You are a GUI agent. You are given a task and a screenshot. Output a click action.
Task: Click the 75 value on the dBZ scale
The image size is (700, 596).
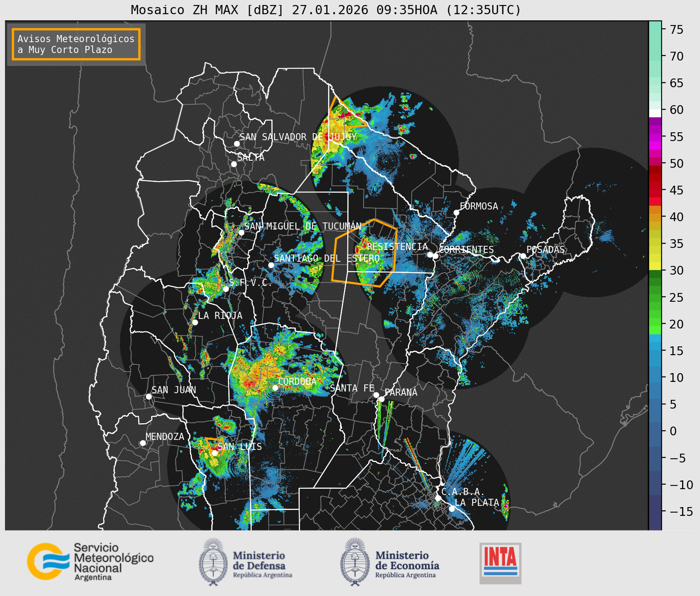click(677, 29)
